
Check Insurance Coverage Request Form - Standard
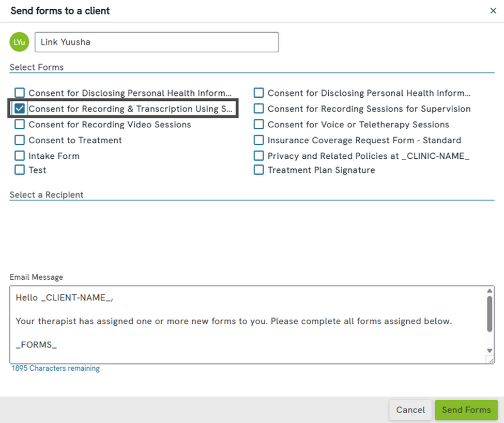[259, 140]
